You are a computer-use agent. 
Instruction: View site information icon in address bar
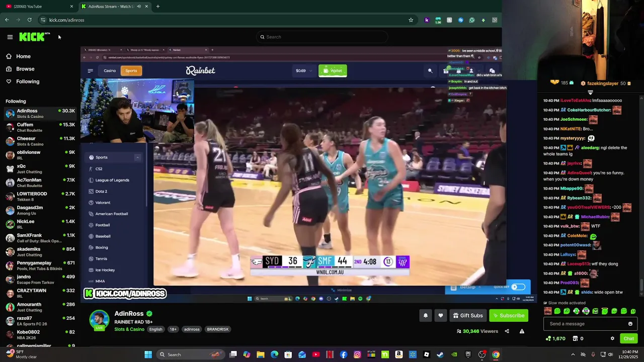pos(43,20)
